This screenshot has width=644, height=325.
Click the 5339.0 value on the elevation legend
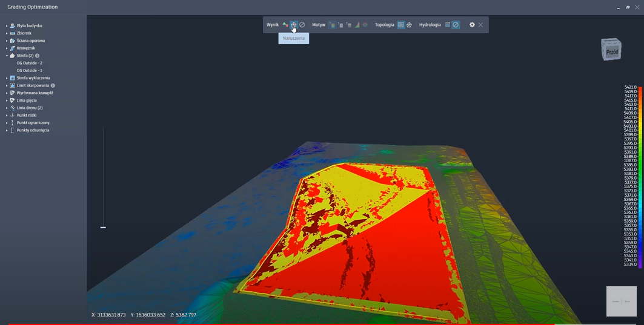[630, 264]
